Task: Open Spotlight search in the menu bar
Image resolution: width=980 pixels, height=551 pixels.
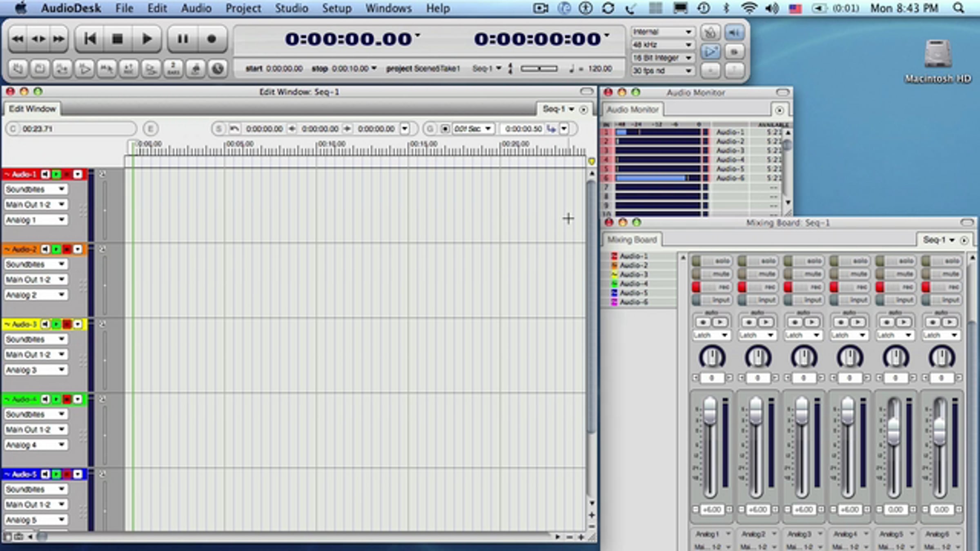Action: point(958,8)
